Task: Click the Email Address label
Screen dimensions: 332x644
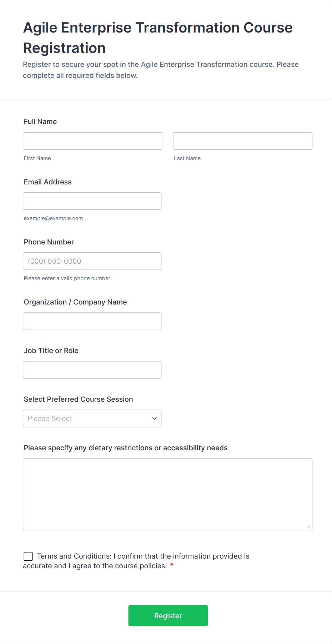Action: (47, 182)
